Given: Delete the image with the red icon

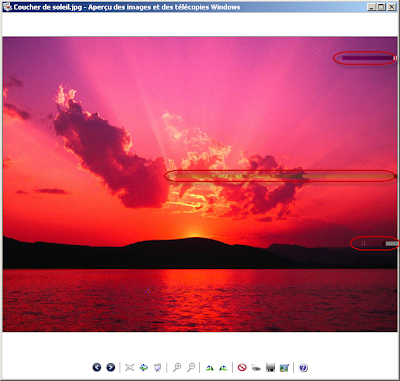Looking at the screenshot, I should (242, 367).
